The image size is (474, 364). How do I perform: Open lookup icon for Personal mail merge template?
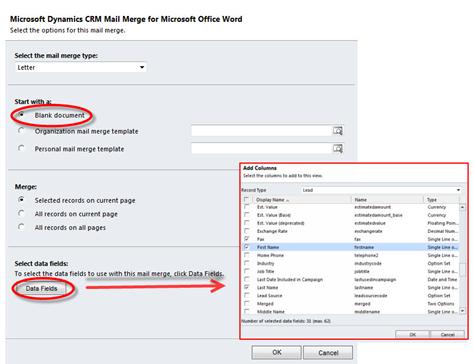[338, 148]
